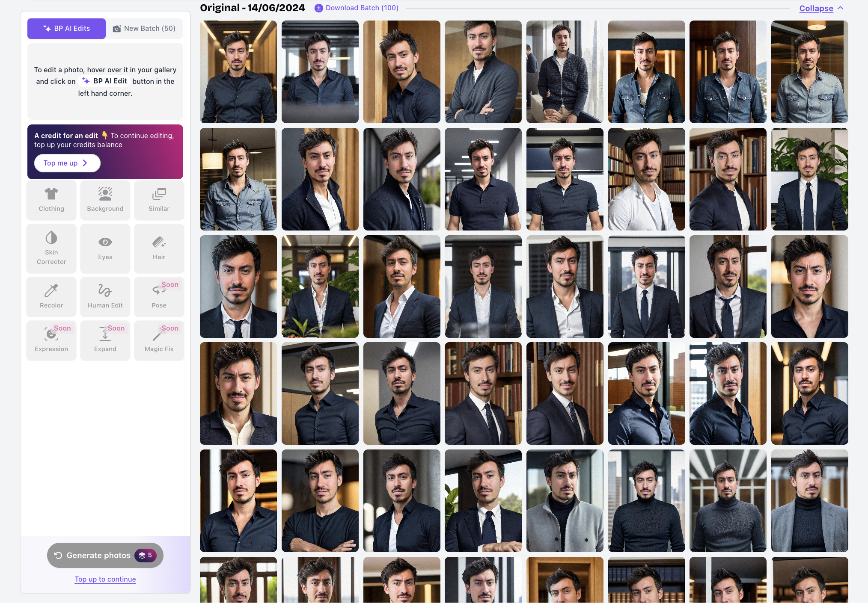Choose the Similar photos tool
The height and width of the screenshot is (603, 868).
[159, 200]
